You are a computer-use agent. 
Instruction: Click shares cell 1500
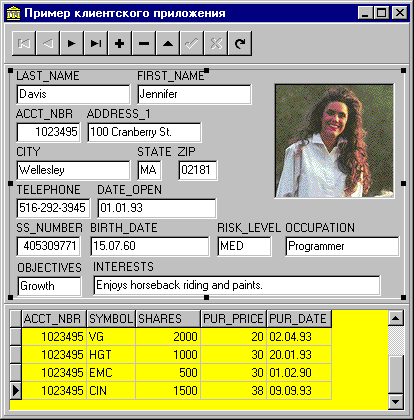(x=168, y=391)
